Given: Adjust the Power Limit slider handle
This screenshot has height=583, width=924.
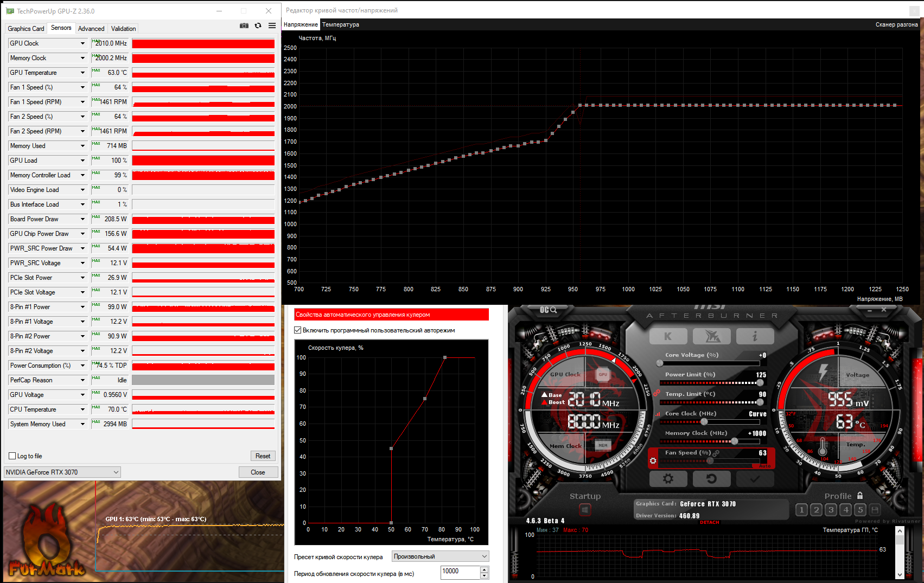Looking at the screenshot, I should (760, 382).
